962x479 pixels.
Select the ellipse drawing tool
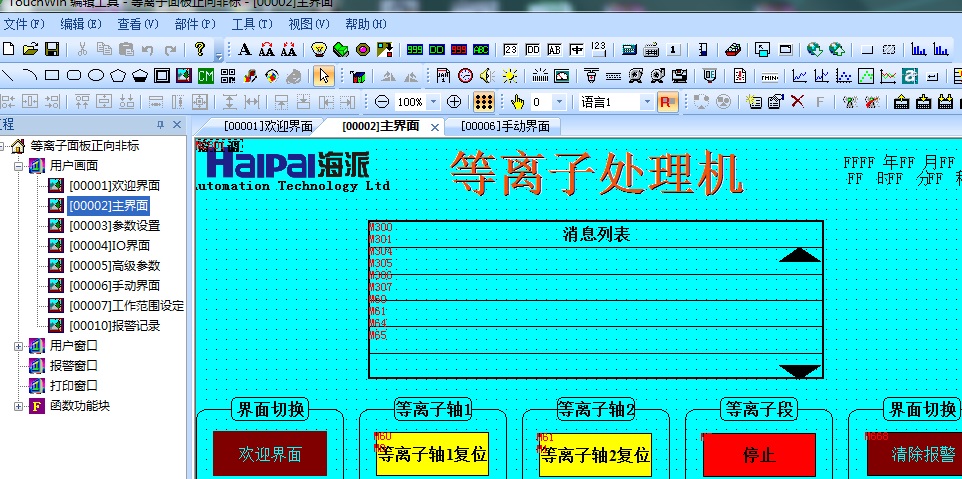pyautogui.click(x=96, y=75)
